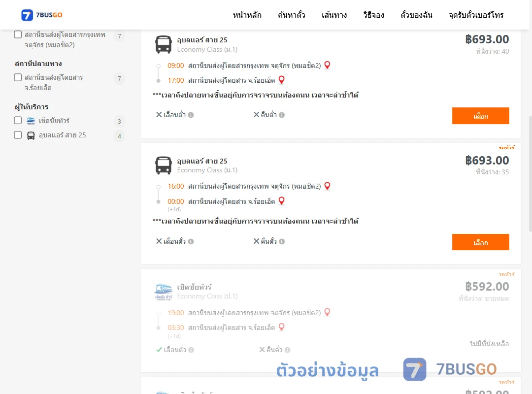Click the เชิดชัยทัวร์ name on 19:00 trip card
This screenshot has height=394, width=532.
[x=195, y=287]
